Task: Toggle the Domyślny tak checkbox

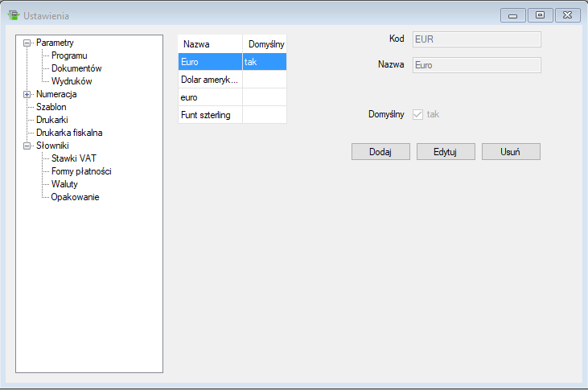Action: click(417, 114)
